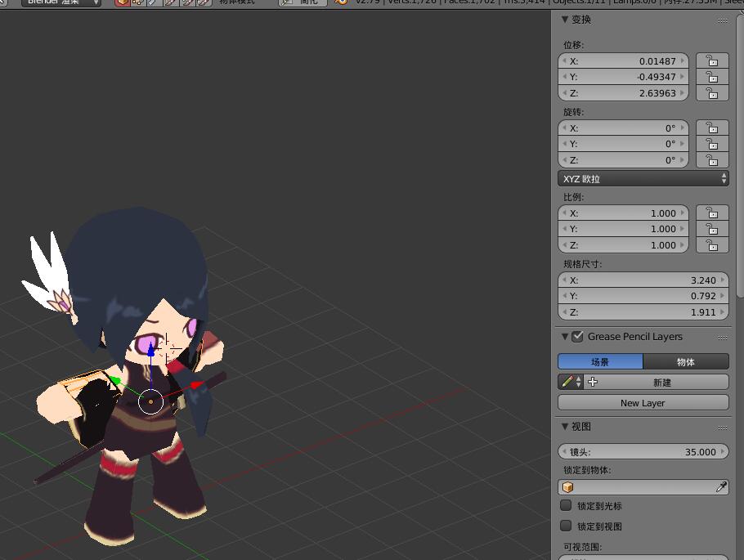Image resolution: width=744 pixels, height=560 pixels.
Task: Increase dimensions Z with right arrow
Action: point(723,311)
